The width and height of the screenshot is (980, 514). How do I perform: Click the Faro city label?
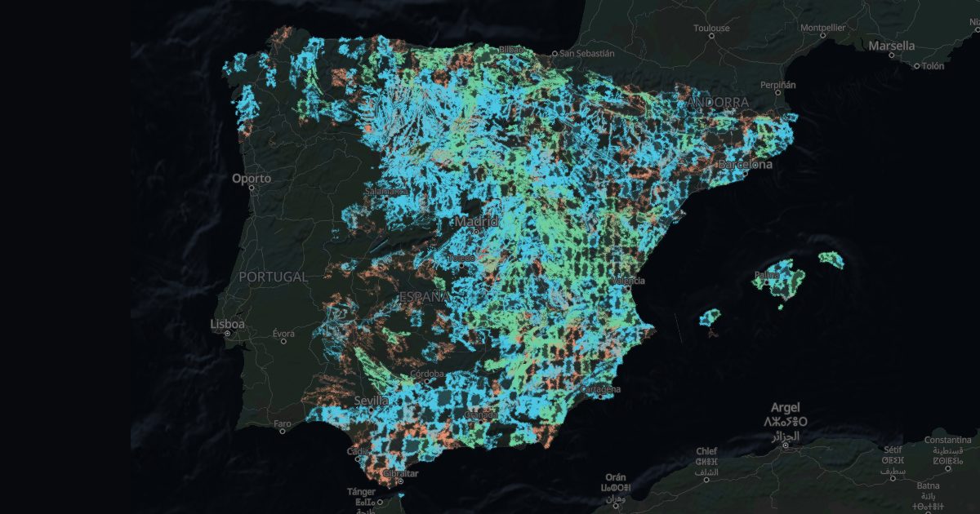tap(282, 423)
